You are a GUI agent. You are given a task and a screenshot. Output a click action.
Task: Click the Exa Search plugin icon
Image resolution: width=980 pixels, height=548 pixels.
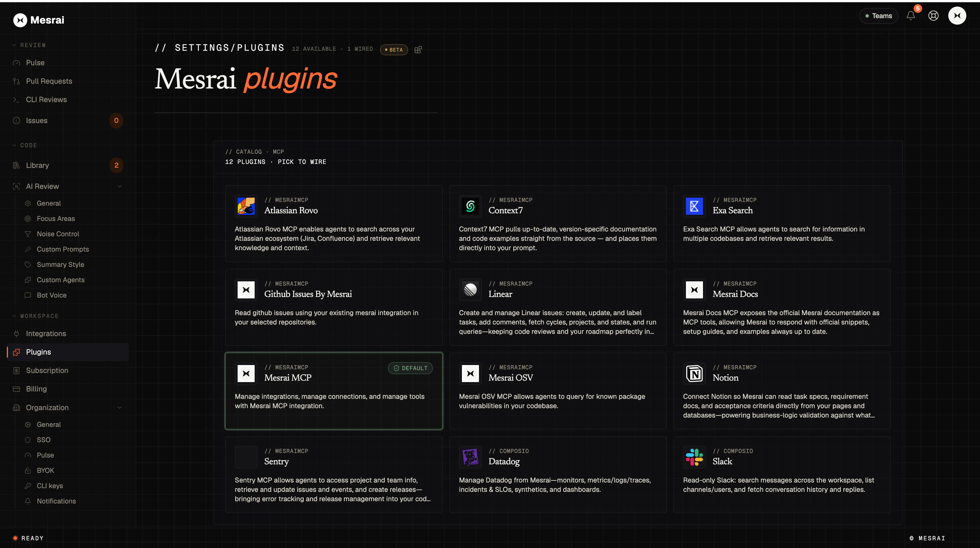tap(694, 206)
